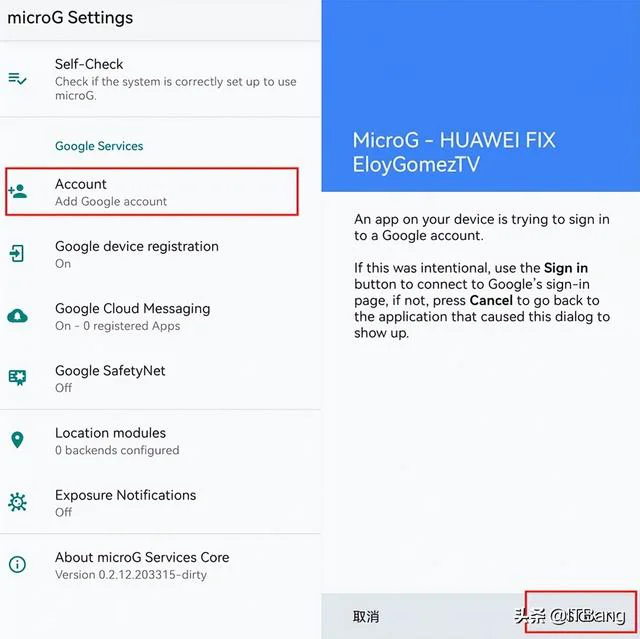The width and height of the screenshot is (640, 639).
Task: Open Account to add Google account
Action: 152,191
